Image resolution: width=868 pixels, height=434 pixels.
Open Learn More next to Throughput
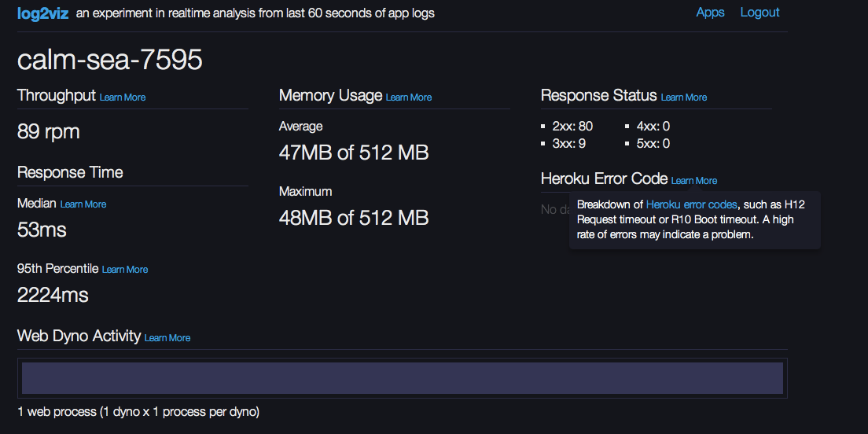coord(123,97)
